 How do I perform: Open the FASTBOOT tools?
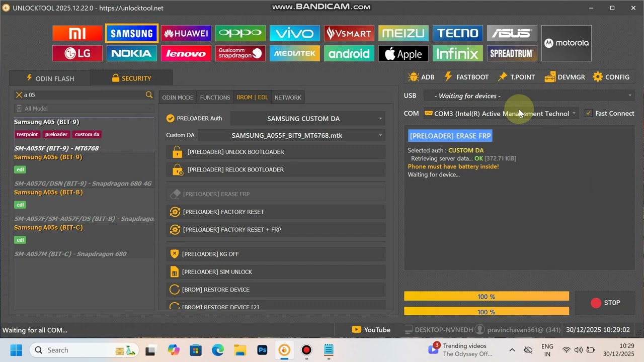[x=466, y=77]
